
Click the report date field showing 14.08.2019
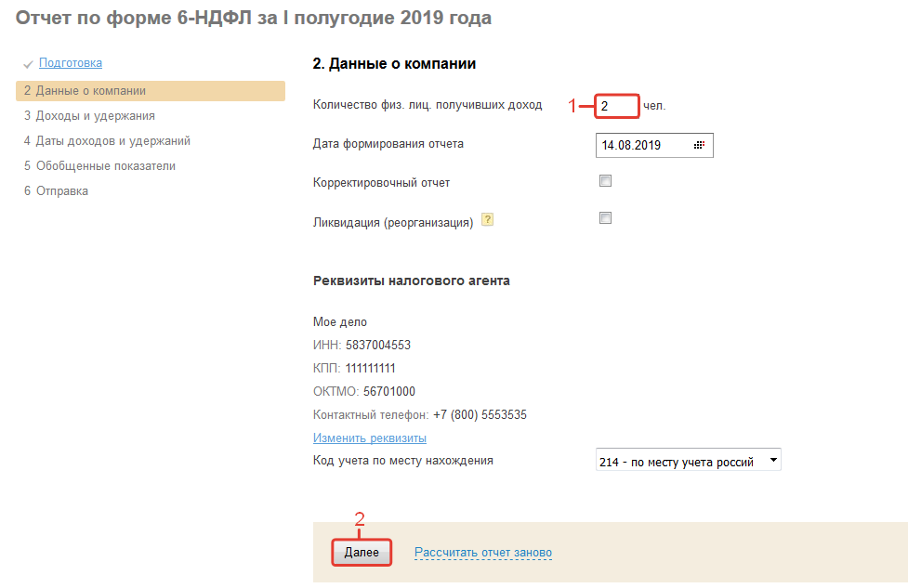(x=654, y=145)
